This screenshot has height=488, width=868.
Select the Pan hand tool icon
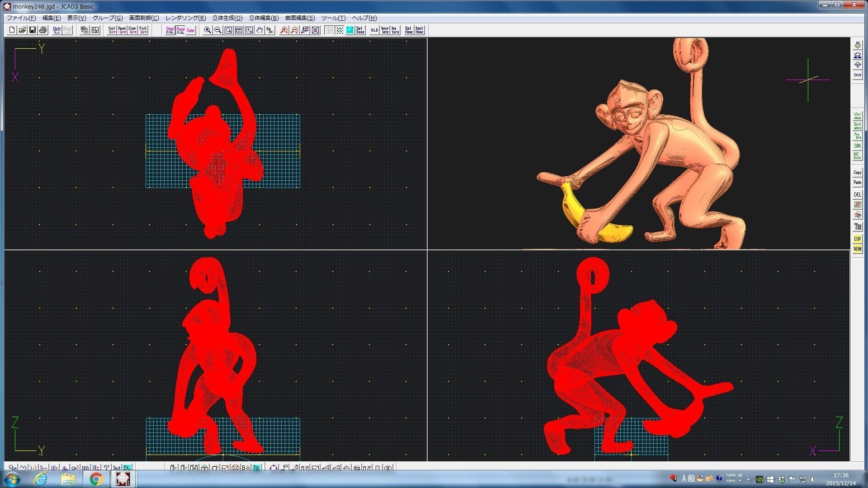click(259, 30)
